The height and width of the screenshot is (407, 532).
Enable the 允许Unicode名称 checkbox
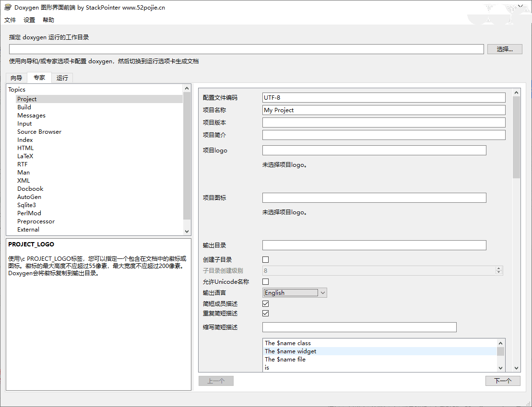266,281
